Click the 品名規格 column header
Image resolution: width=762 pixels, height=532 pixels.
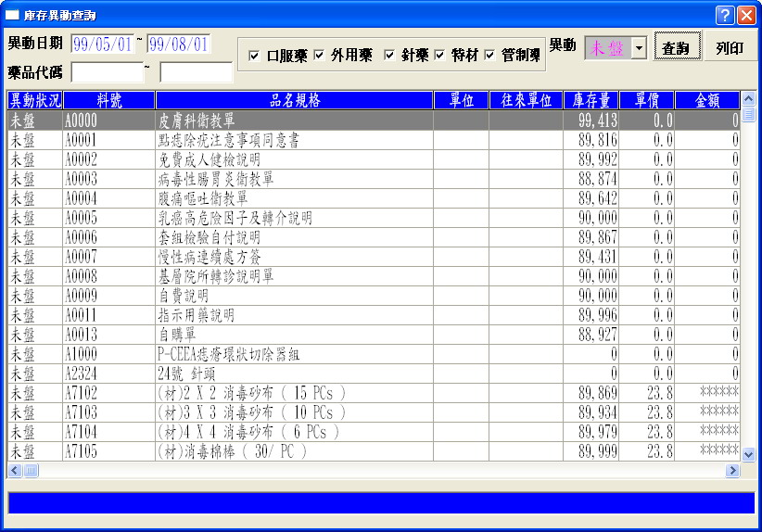[294, 100]
